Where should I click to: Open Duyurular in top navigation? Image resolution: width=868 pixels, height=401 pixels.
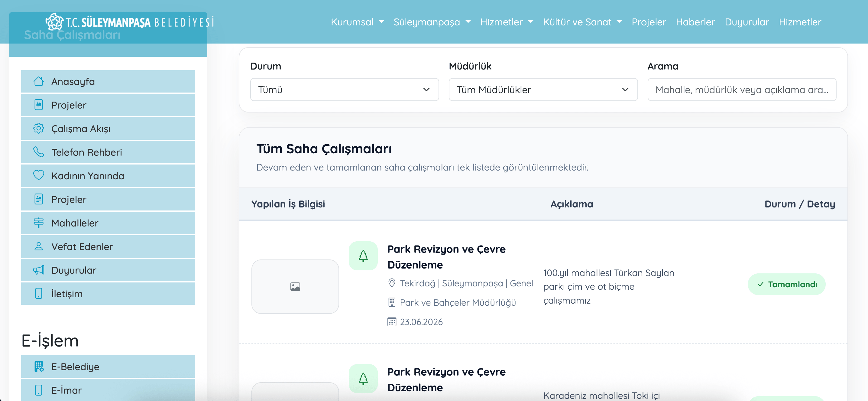(x=747, y=22)
